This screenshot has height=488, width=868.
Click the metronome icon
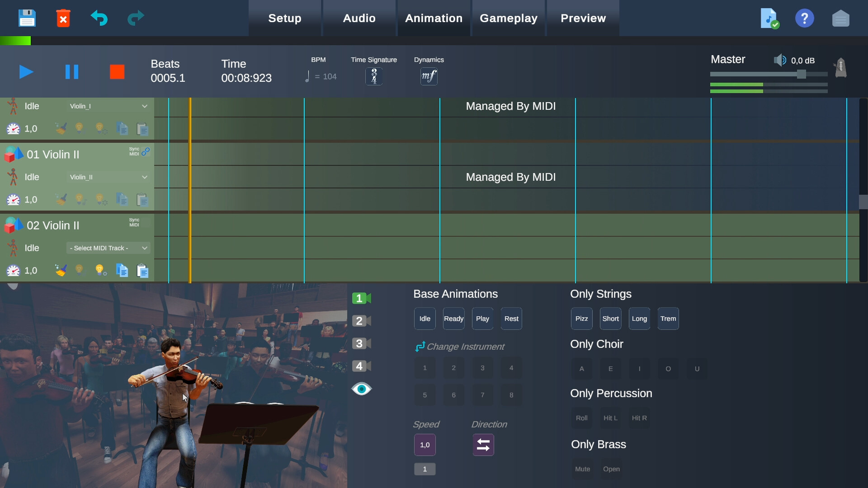840,68
